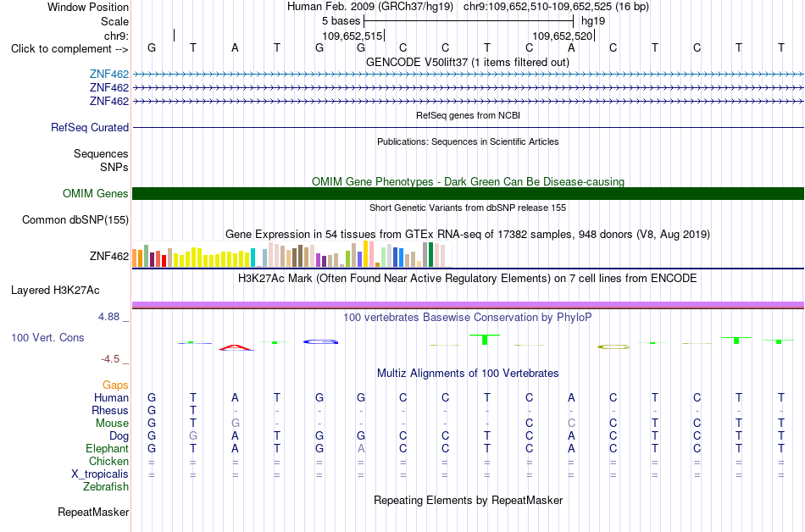Click the Scale track label
This screenshot has height=532, width=805.
114,21
